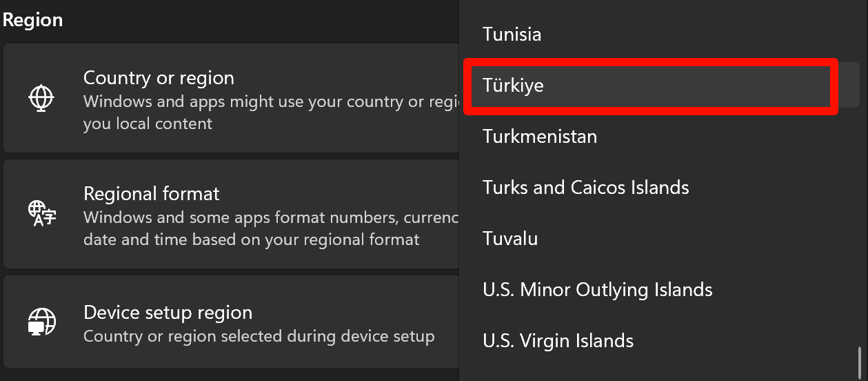Click empty list space right of Tuvalu
This screenshot has width=868, height=381.
(689, 239)
